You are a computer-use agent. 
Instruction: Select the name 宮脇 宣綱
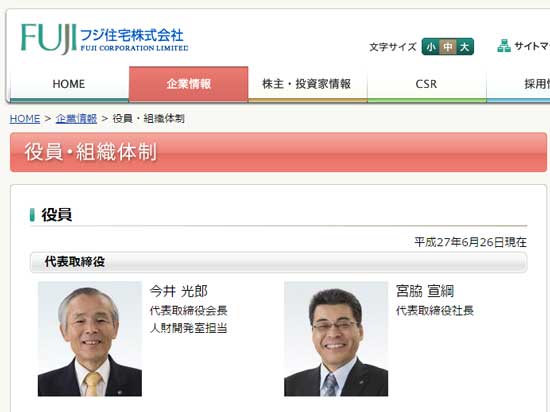pos(425,291)
